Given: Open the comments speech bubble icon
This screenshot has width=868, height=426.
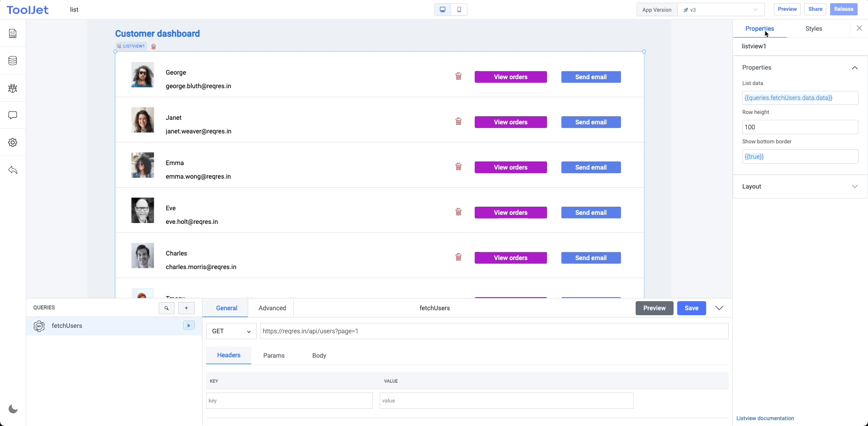Looking at the screenshot, I should pyautogui.click(x=13, y=115).
